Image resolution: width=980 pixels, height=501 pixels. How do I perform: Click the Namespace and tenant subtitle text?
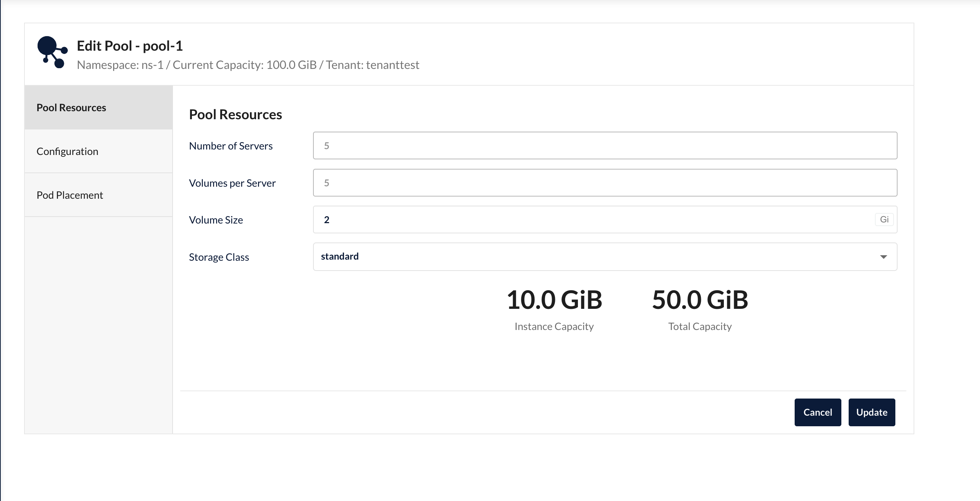248,65
